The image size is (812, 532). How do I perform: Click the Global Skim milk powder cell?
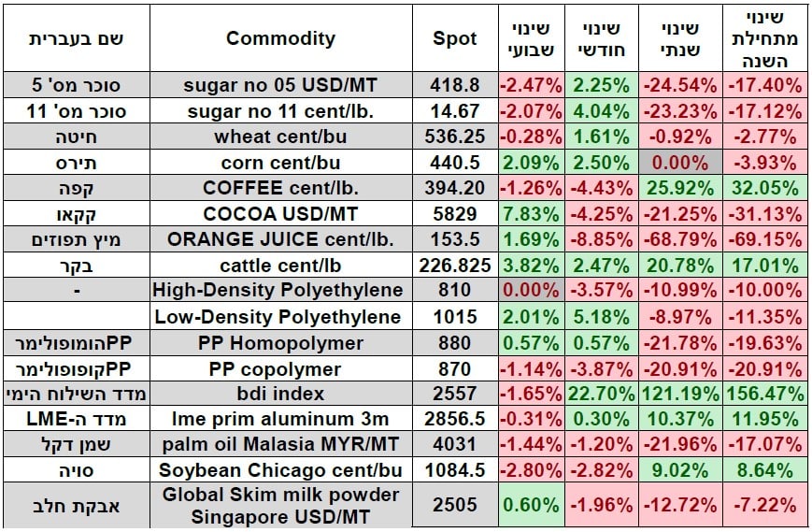[x=280, y=505]
